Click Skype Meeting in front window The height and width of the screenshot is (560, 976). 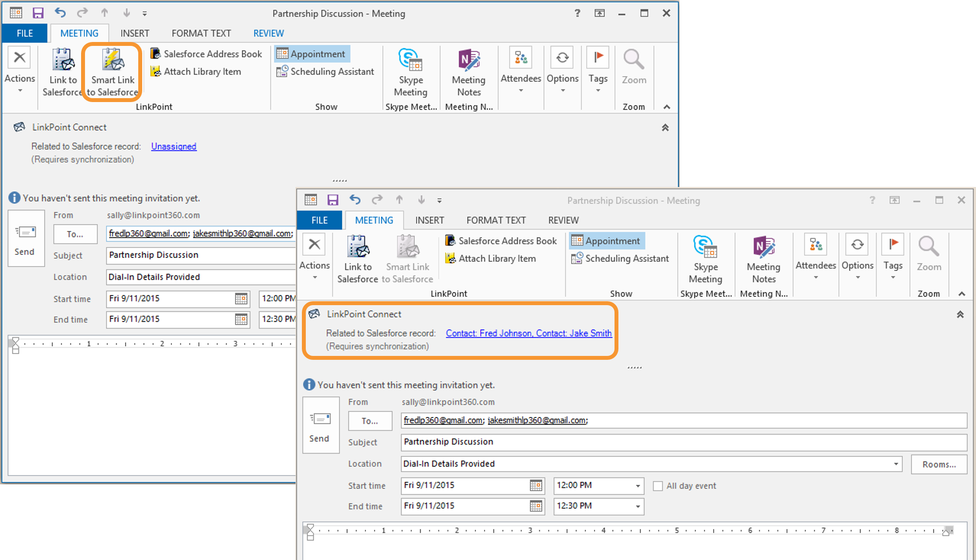tap(705, 259)
